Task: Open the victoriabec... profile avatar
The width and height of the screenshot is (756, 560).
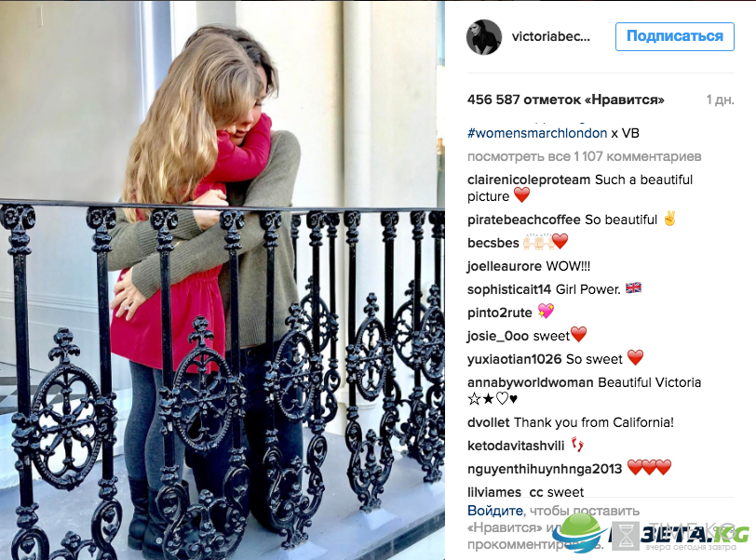Action: 484,37
